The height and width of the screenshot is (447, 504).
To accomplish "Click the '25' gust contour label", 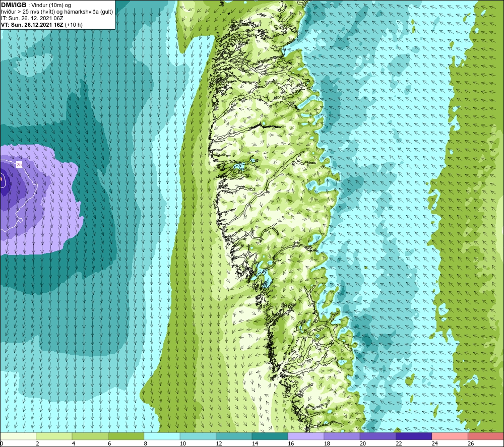I will (x=19, y=164).
